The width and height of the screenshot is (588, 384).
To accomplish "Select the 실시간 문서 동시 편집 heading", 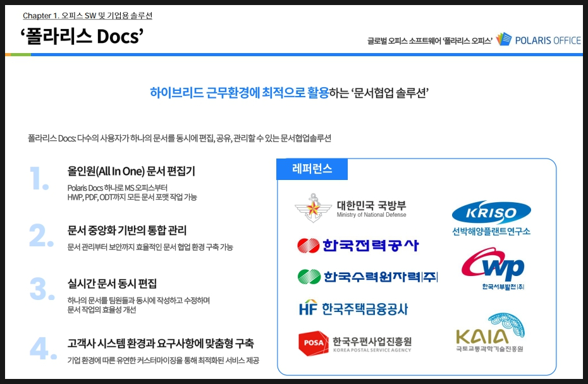I will (112, 283).
